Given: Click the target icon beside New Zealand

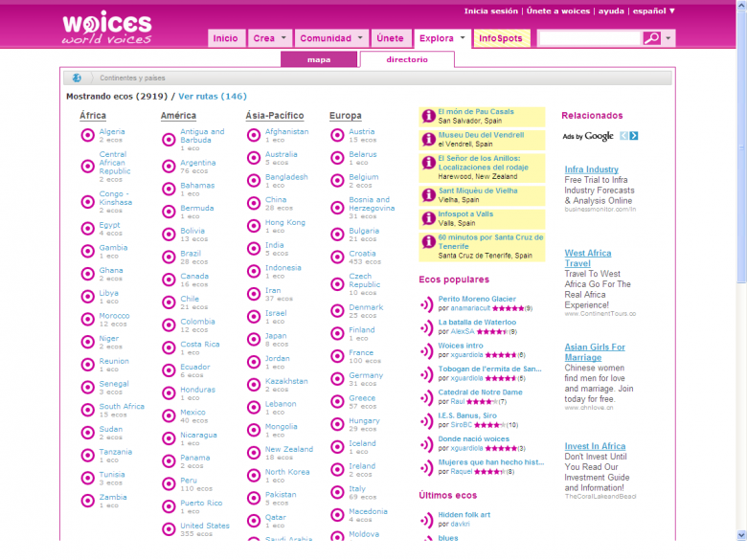Looking at the screenshot, I should [254, 453].
